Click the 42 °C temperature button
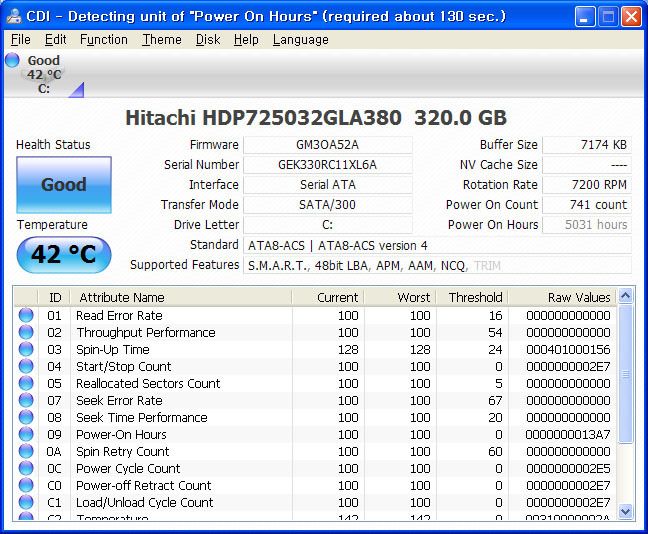Viewport: 648px width, 534px height. pos(64,254)
